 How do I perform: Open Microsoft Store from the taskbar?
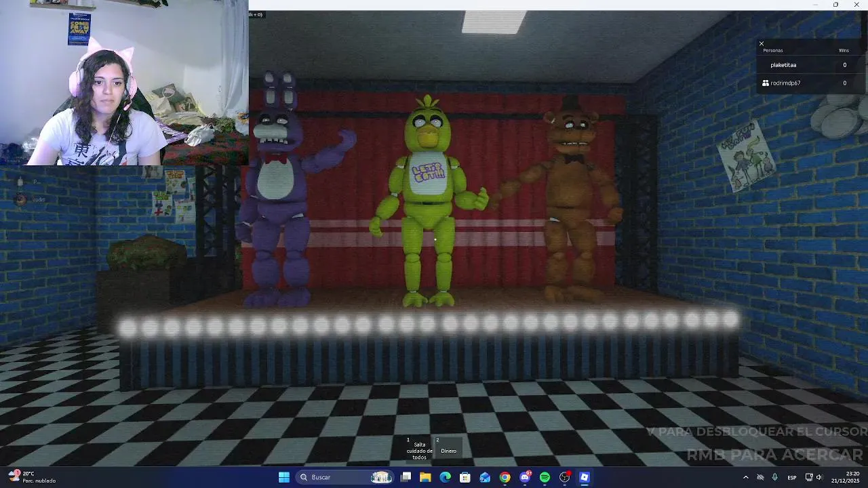(x=465, y=477)
